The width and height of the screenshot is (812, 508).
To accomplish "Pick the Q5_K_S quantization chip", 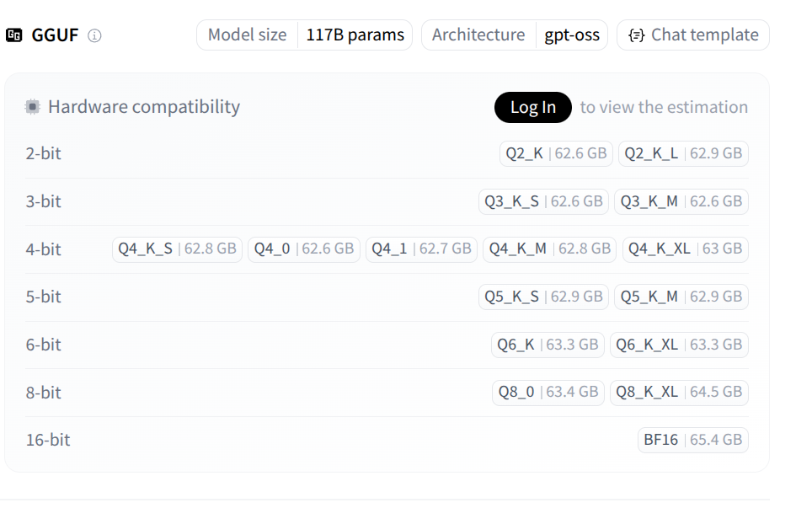I will click(543, 297).
